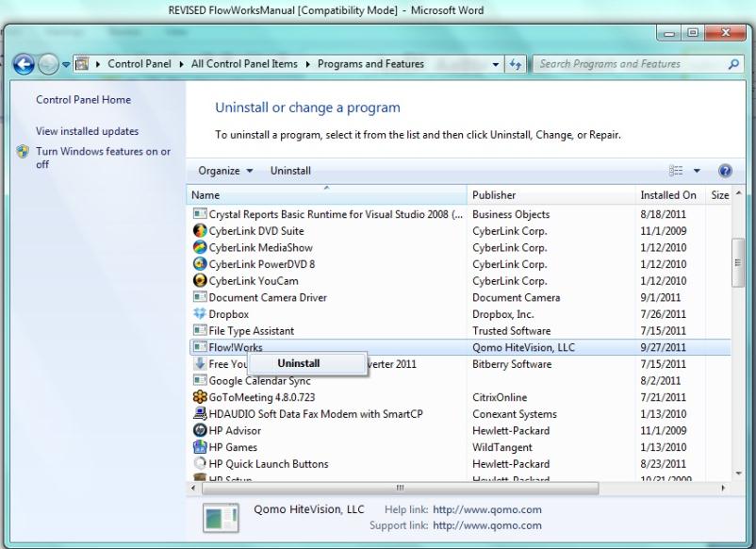Open the Organize menu

(225, 171)
